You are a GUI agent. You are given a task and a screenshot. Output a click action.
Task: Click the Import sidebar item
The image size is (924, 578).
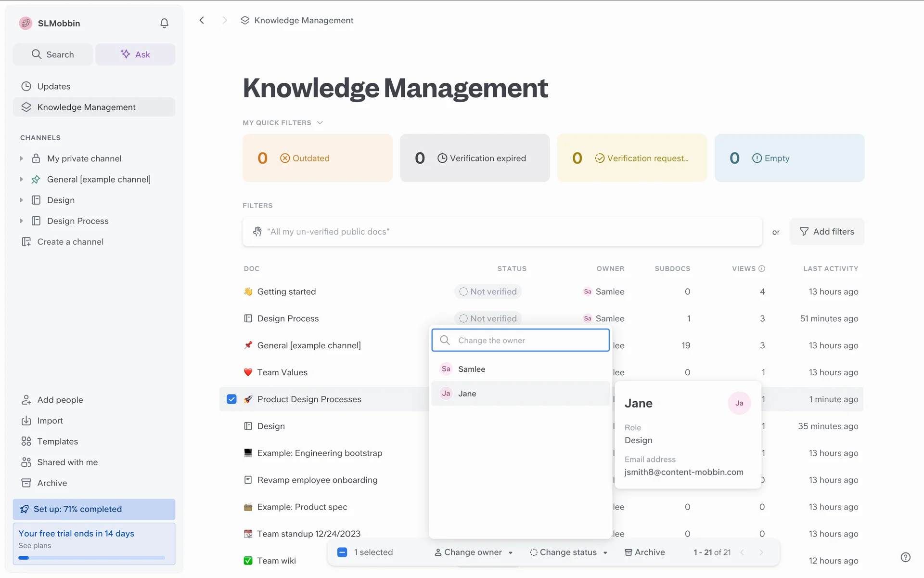pos(50,420)
